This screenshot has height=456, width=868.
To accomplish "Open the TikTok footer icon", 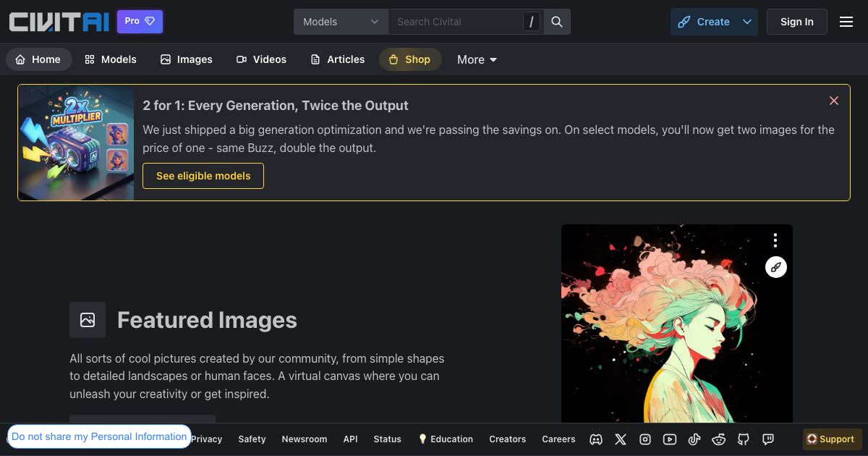I will click(694, 439).
